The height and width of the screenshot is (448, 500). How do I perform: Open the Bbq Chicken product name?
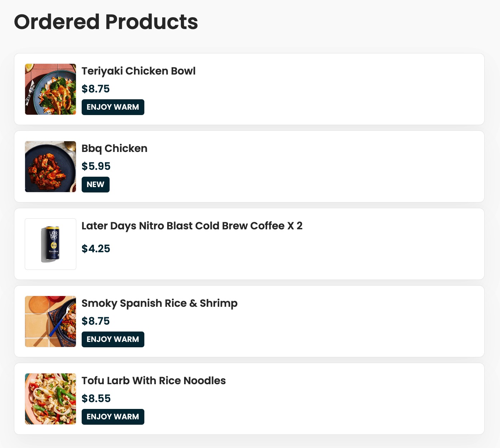click(x=114, y=148)
